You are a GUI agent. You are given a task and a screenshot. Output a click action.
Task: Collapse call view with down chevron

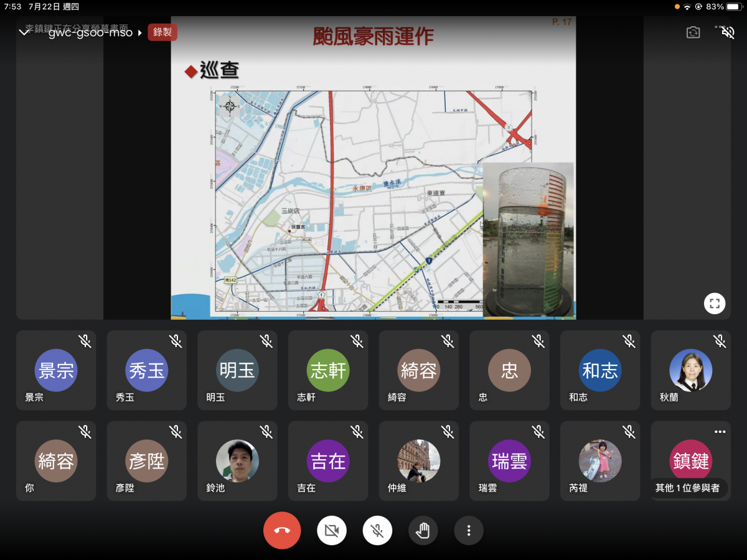[x=24, y=32]
